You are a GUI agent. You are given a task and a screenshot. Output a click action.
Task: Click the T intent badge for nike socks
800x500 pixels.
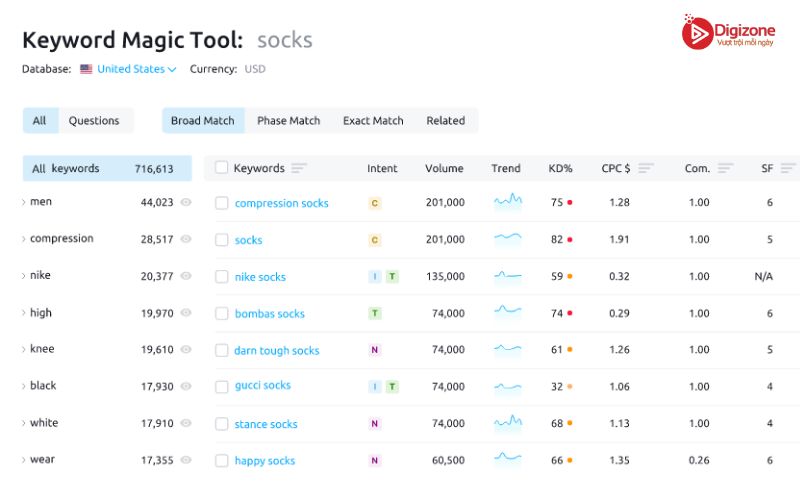[392, 277]
